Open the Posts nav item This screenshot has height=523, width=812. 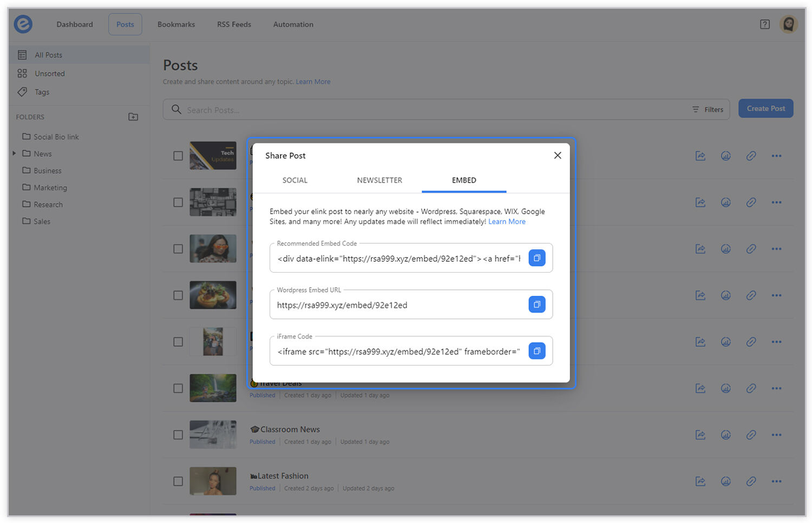pos(125,24)
